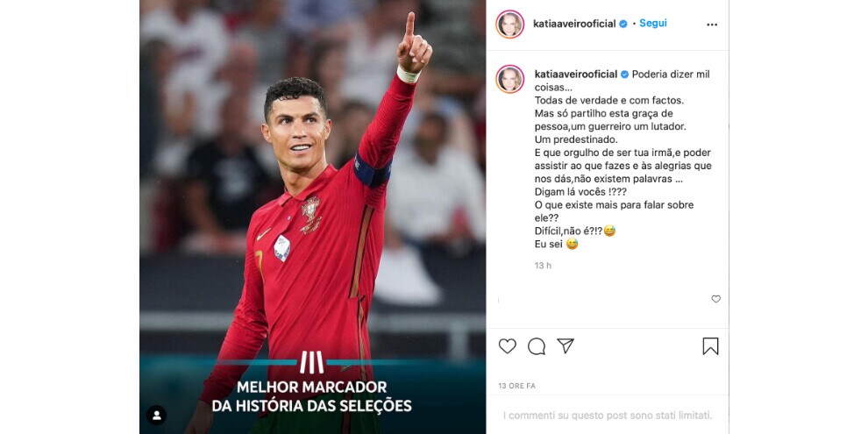The width and height of the screenshot is (868, 434).
Task: Open the 13 h caption timestamp
Action: [x=543, y=266]
